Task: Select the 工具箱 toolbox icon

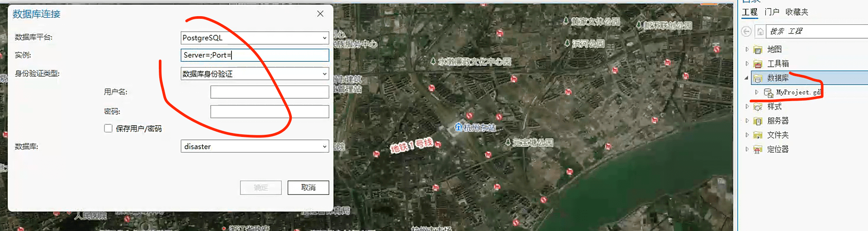Action: coord(758,64)
